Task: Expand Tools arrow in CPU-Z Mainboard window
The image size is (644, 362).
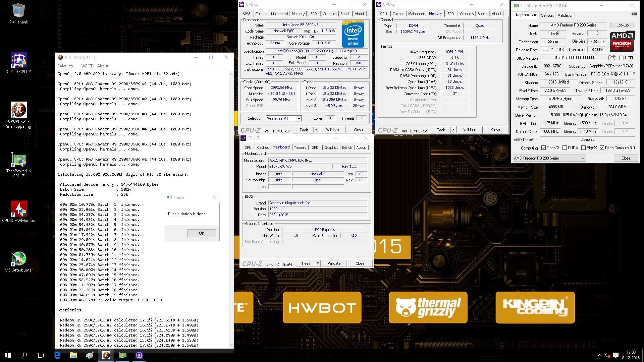Action: point(317,263)
